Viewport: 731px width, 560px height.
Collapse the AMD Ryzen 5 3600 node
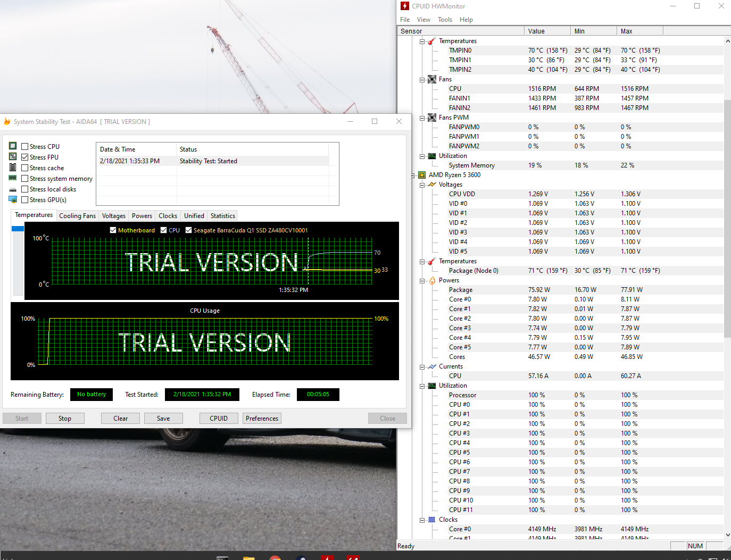[x=413, y=175]
